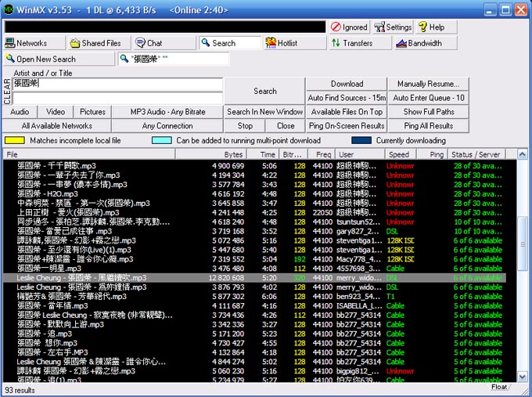Click the Close search button
This screenshot has height=397, width=532.
click(x=286, y=125)
